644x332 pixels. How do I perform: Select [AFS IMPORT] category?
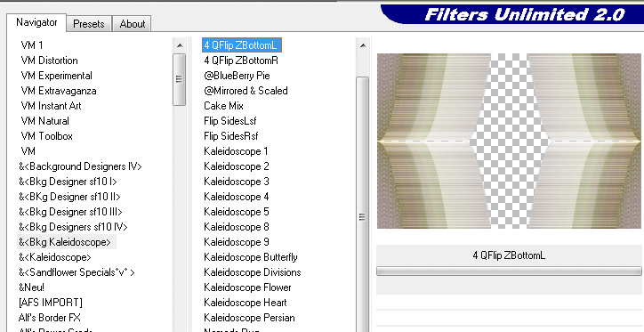pyautogui.click(x=51, y=303)
